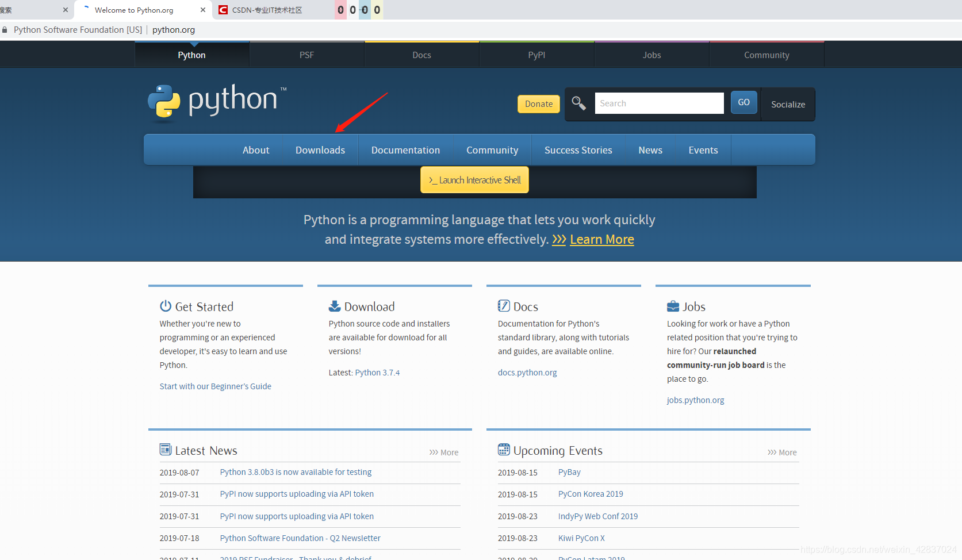Open the Beginner's Guide link
This screenshot has height=560, width=962.
coord(216,386)
